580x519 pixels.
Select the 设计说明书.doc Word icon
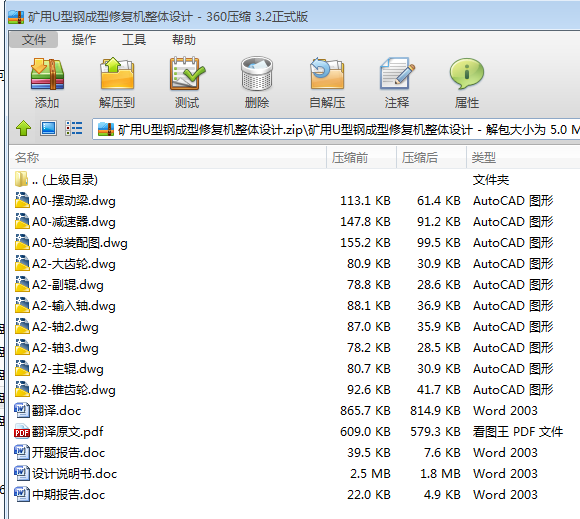point(22,473)
